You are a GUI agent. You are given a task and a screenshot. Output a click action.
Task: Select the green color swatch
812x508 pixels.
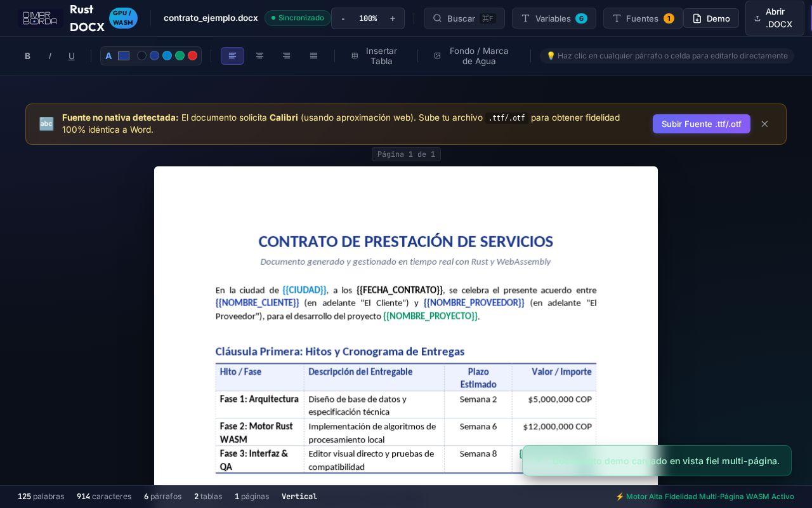click(x=180, y=56)
